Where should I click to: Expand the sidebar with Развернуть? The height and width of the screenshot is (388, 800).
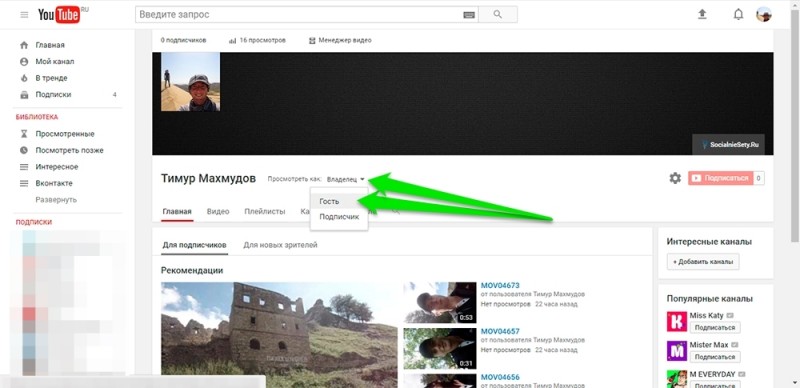coord(56,200)
